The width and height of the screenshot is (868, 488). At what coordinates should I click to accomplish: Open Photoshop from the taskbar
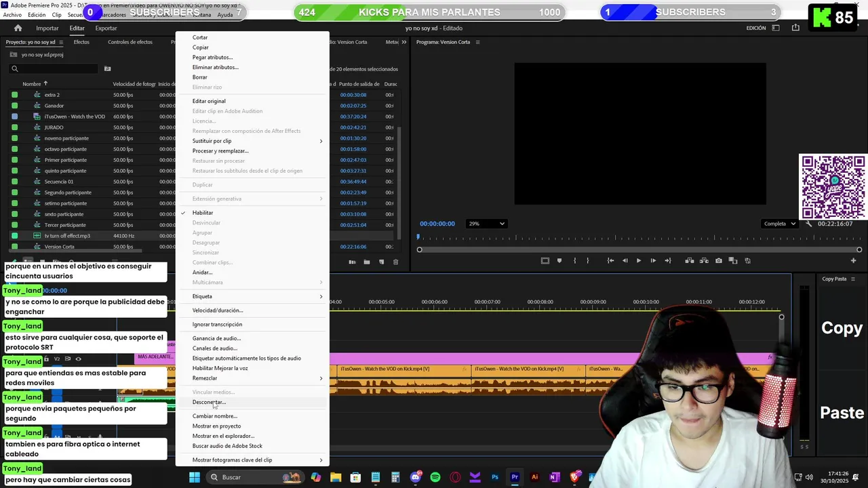coord(495,477)
